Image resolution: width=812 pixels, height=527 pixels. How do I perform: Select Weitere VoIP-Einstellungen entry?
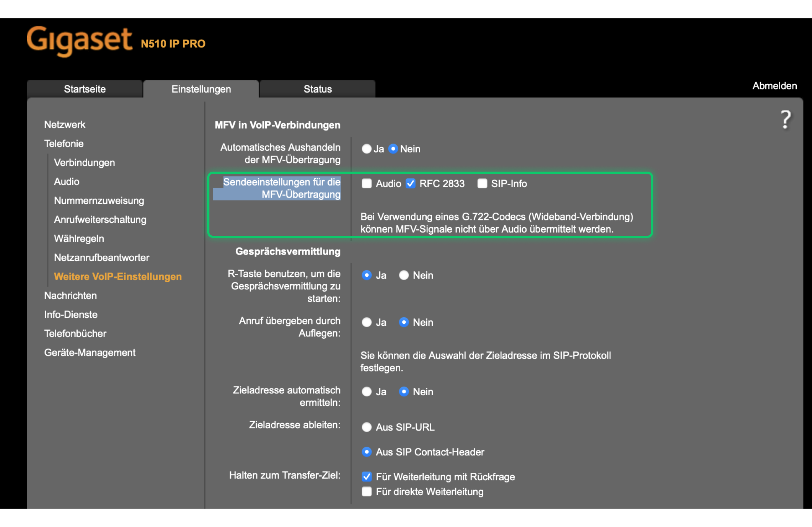pos(118,277)
